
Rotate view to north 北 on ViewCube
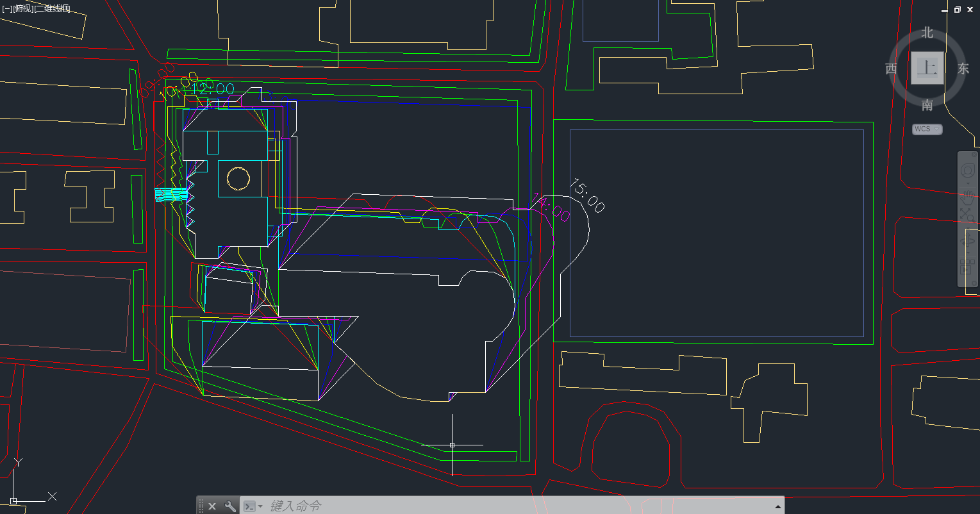pos(927,33)
